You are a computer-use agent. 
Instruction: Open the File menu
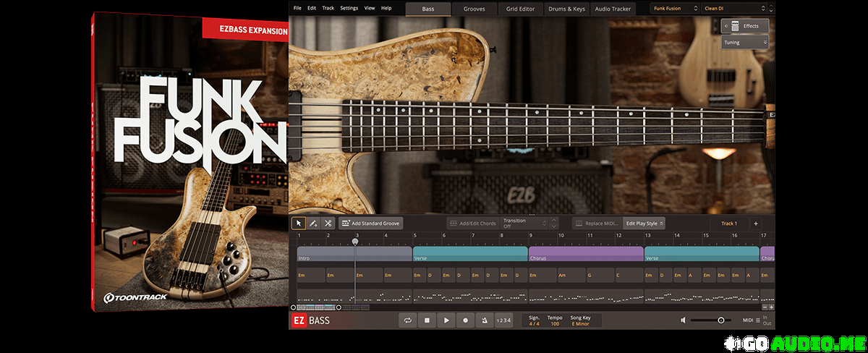click(297, 8)
